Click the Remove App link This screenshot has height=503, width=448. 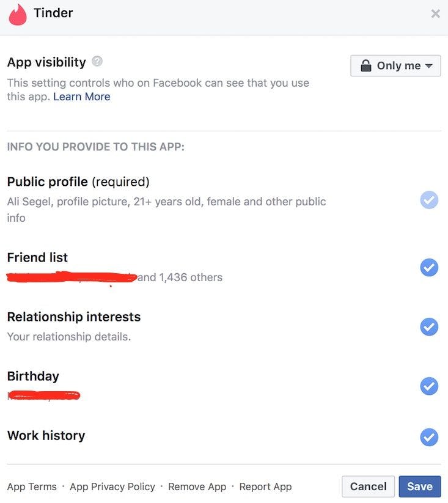(197, 486)
